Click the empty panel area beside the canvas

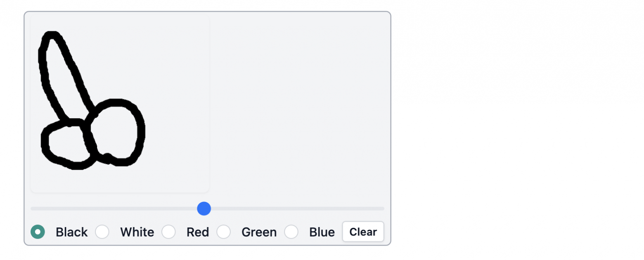pyautogui.click(x=297, y=103)
